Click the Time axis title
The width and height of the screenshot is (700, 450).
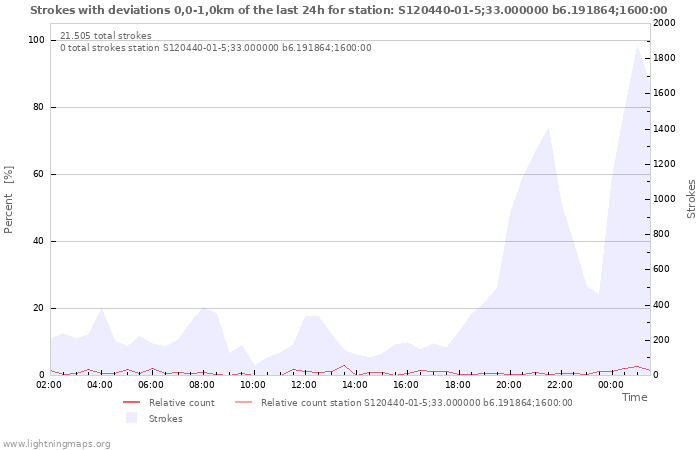click(634, 397)
